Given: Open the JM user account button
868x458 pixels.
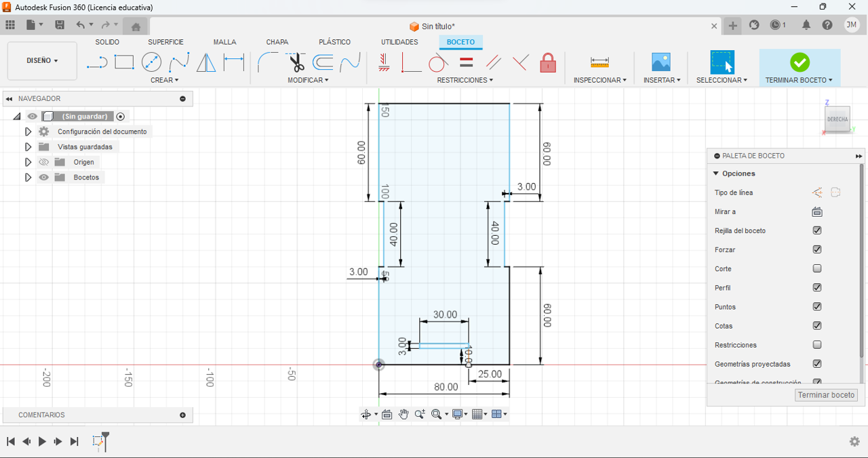Looking at the screenshot, I should [x=852, y=25].
